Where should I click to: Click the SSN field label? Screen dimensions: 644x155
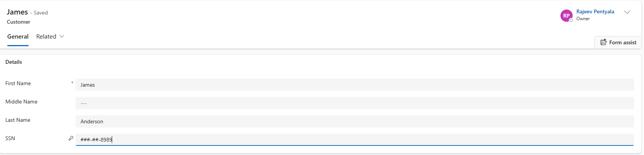(10, 138)
